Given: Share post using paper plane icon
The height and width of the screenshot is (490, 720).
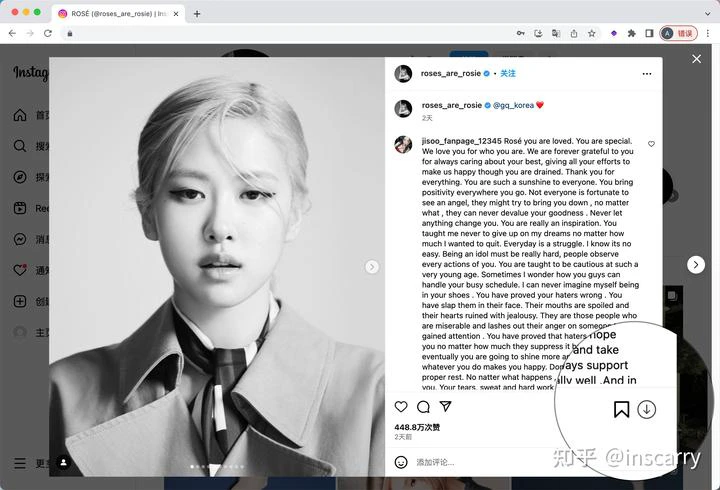Looking at the screenshot, I should coord(445,406).
